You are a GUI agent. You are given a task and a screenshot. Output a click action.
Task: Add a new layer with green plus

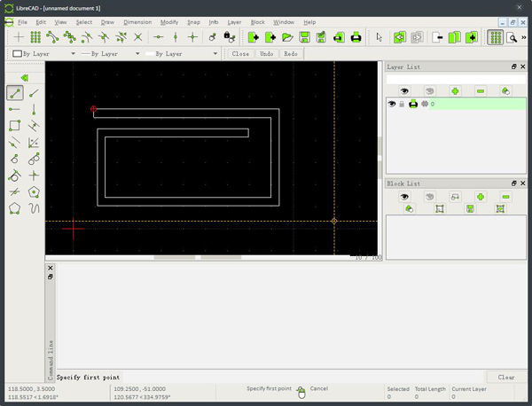click(455, 91)
